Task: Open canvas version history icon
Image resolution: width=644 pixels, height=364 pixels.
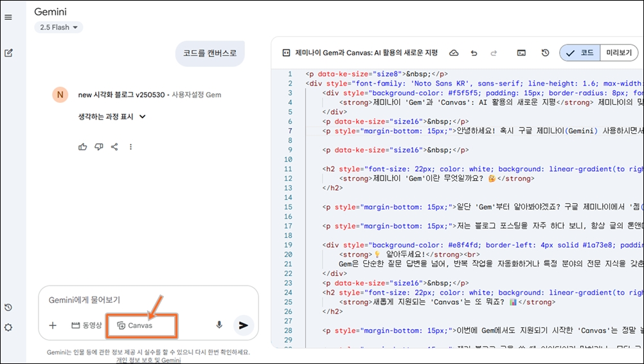Action: coord(545,53)
